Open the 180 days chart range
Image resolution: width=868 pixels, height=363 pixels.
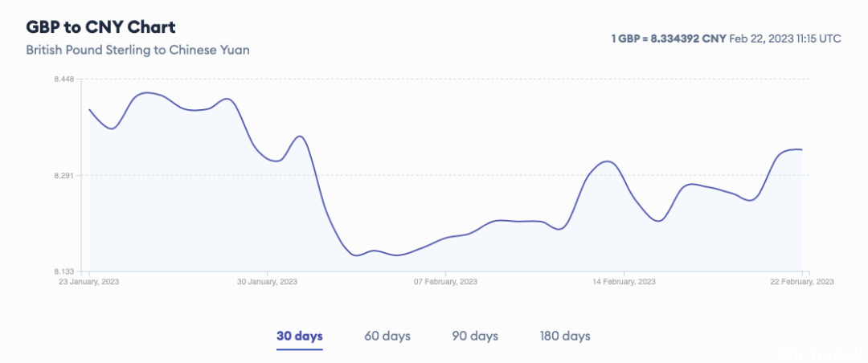click(x=565, y=336)
